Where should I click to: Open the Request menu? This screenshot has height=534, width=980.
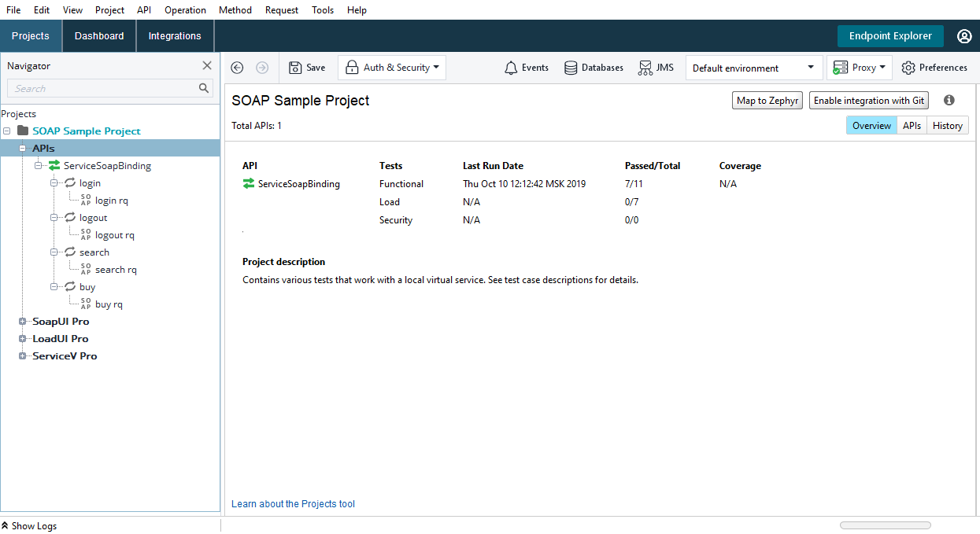pyautogui.click(x=282, y=10)
